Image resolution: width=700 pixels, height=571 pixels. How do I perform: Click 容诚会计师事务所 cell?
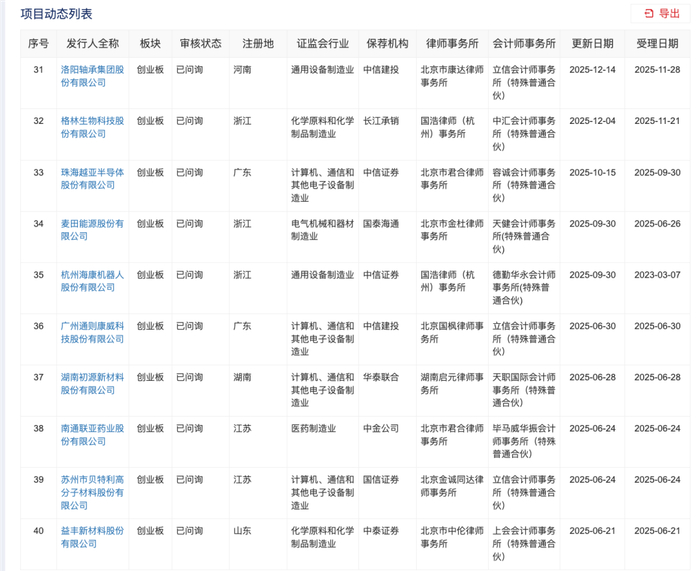point(524,185)
